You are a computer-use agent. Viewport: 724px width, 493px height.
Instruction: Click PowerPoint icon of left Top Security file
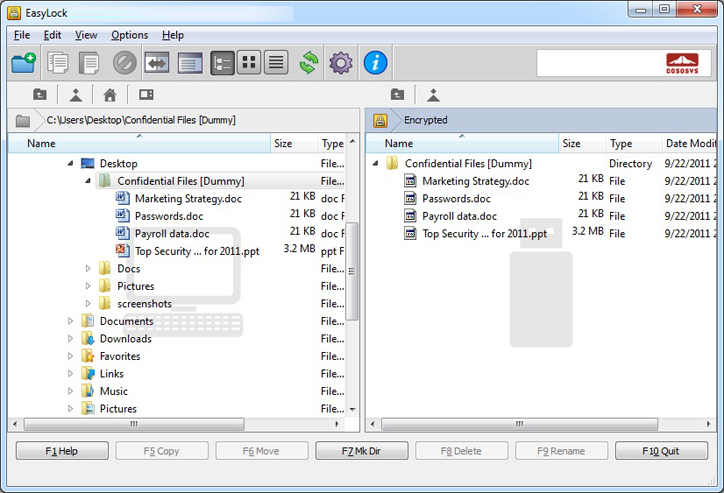[122, 251]
